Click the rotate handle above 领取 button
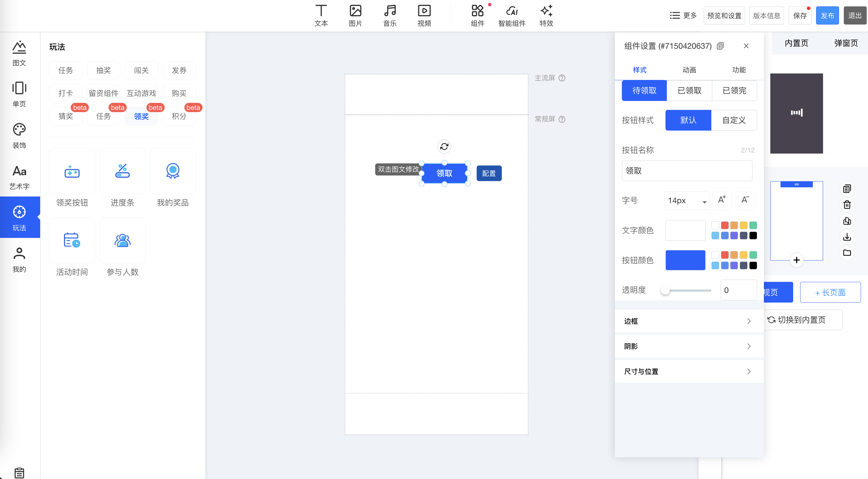The image size is (868, 479). point(444,147)
